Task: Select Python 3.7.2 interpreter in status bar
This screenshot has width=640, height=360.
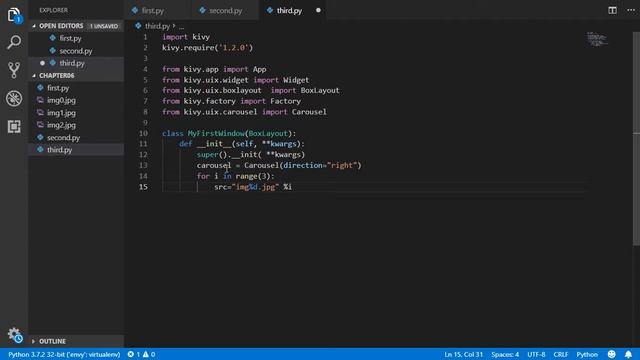Action: pos(64,354)
